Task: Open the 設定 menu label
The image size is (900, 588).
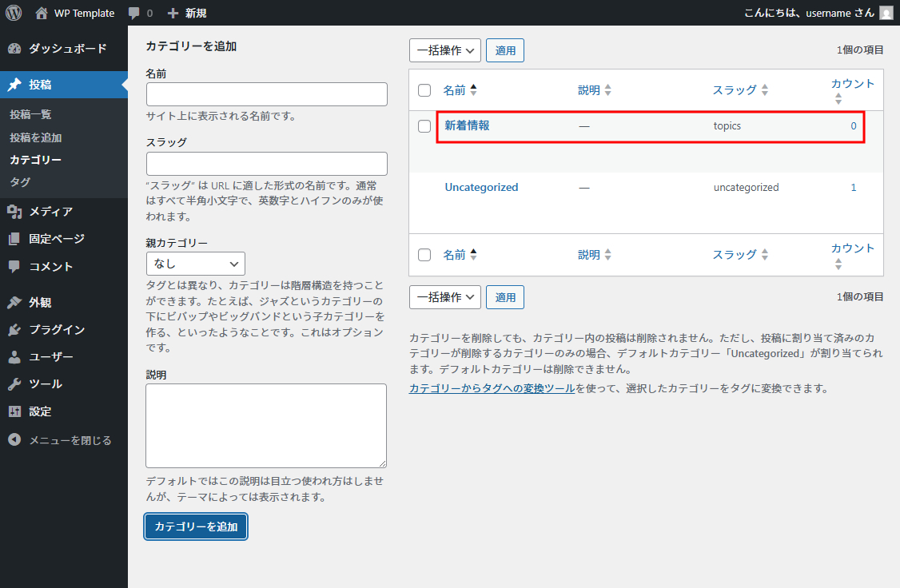Action: point(40,411)
